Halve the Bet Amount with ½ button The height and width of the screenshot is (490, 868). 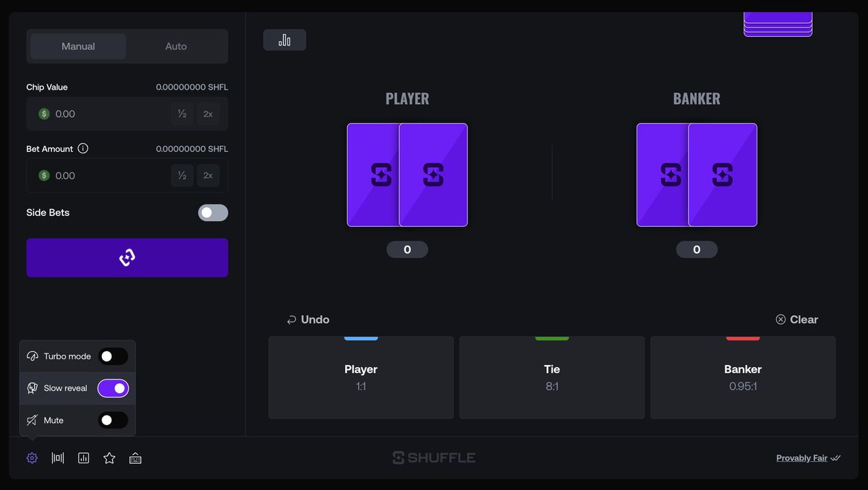pyautogui.click(x=182, y=176)
